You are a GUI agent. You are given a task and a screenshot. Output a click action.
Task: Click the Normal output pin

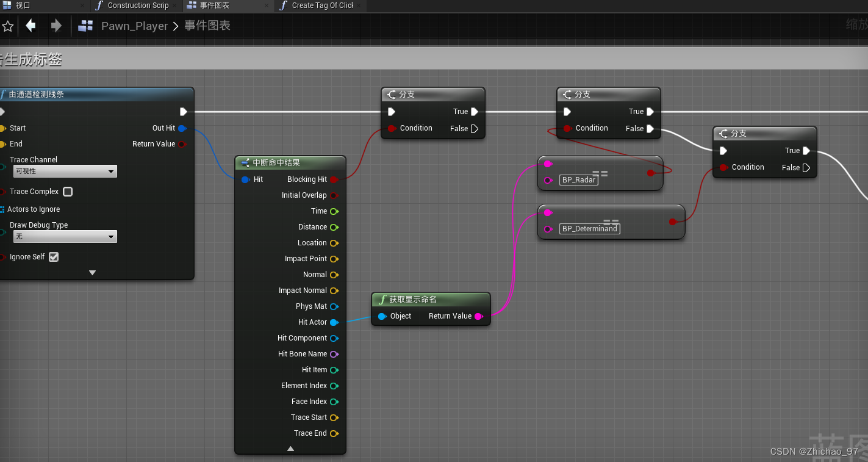(x=334, y=275)
